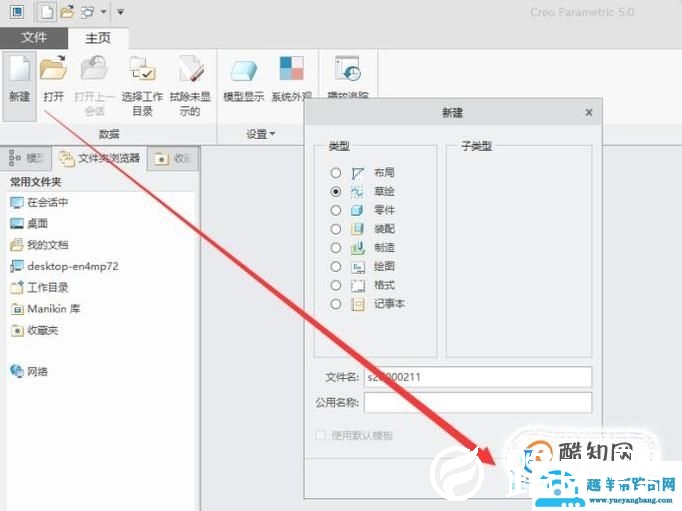This screenshot has width=682, height=511.
Task: Click the quick-access Open folder icon
Action: pos(67,12)
